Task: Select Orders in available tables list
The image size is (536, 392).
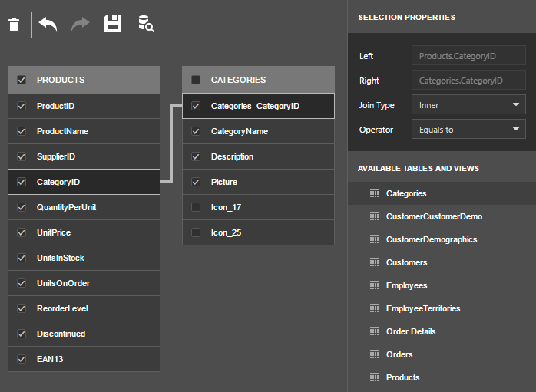Action: coord(399,354)
